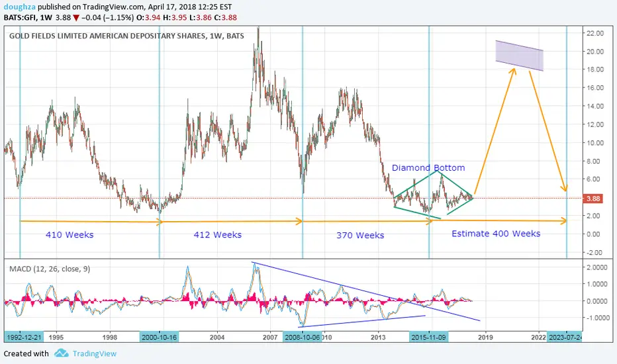Open the doughza author link
617x364 pixels.
coord(19,7)
